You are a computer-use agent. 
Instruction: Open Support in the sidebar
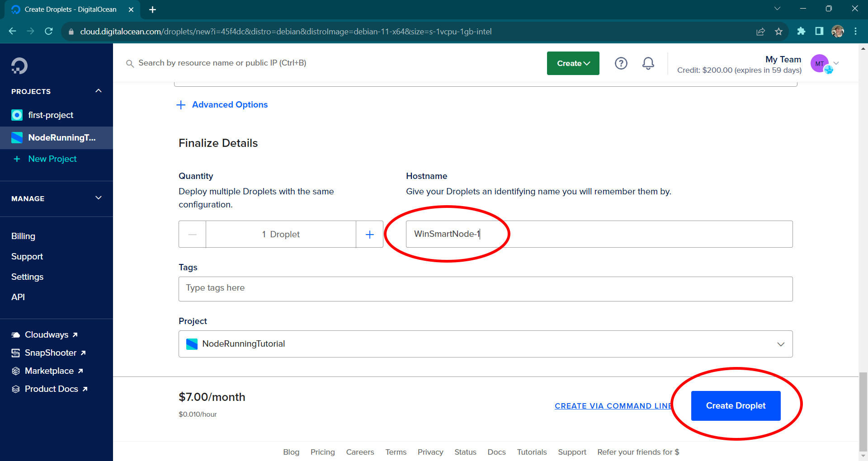click(27, 257)
